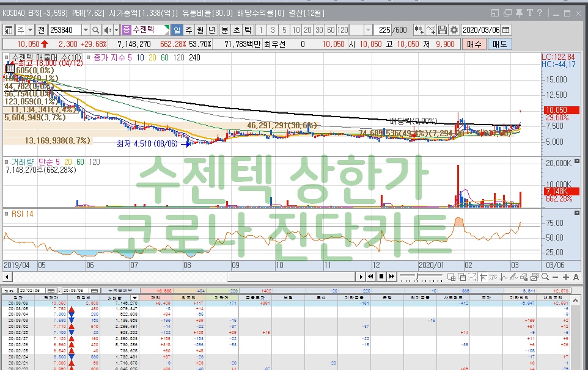Click the stock code field 253840
Image resolution: width=588 pixels, height=370 pixels.
(x=65, y=30)
